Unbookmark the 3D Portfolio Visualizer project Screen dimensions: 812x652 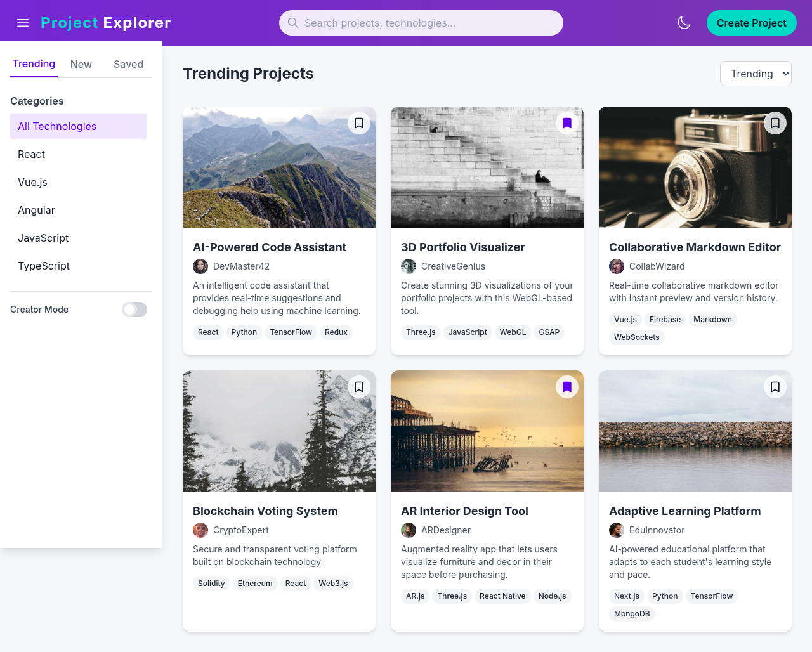(x=566, y=123)
